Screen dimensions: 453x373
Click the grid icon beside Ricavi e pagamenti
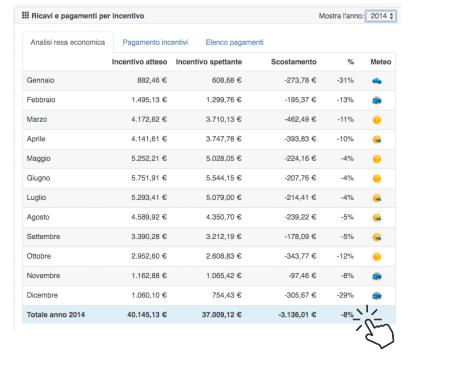tap(25, 15)
